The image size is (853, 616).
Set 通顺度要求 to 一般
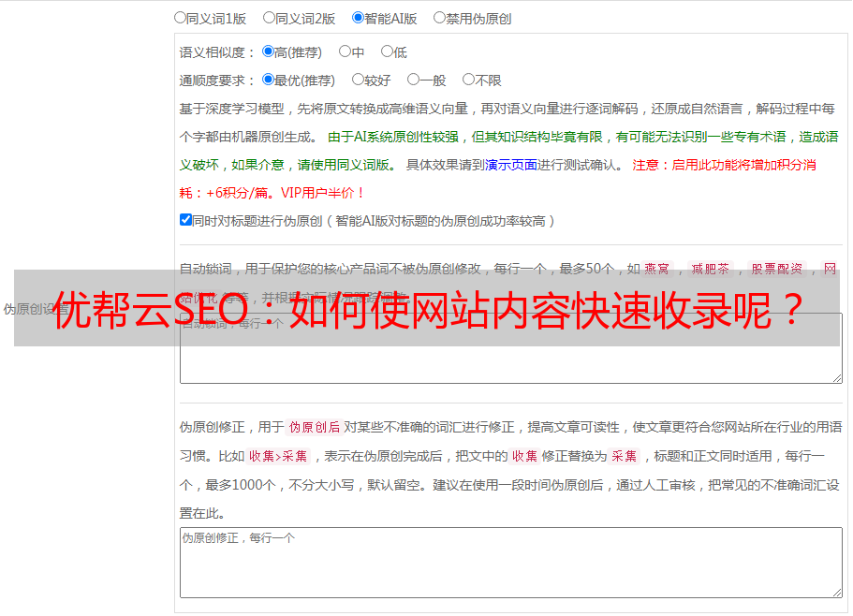[414, 80]
